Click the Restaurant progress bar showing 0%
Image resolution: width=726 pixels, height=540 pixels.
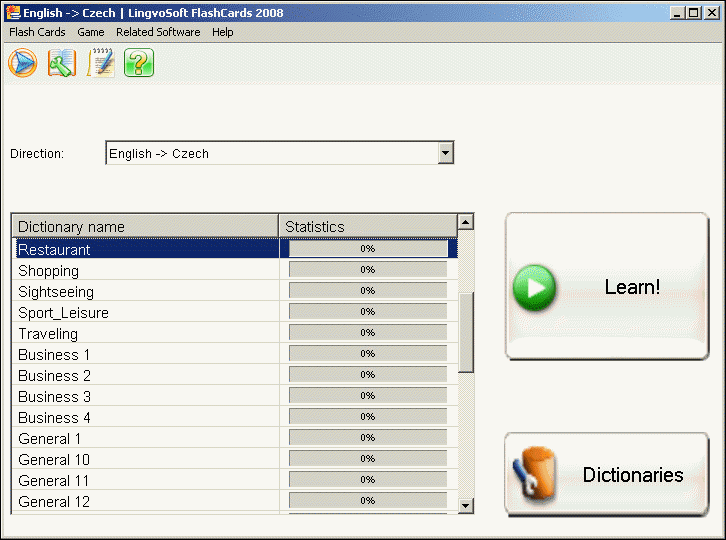pyautogui.click(x=368, y=249)
